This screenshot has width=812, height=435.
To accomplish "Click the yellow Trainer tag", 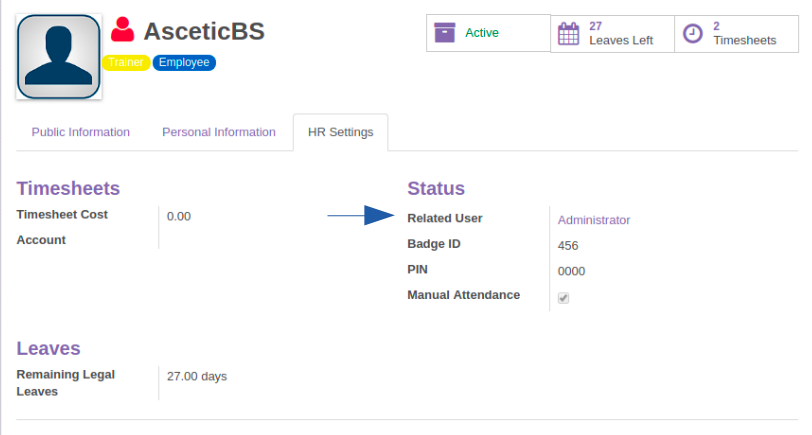I will (x=126, y=62).
